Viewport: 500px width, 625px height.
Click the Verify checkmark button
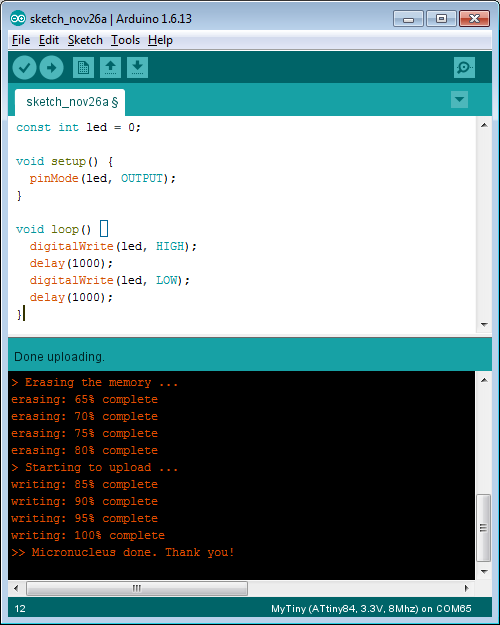point(24,67)
